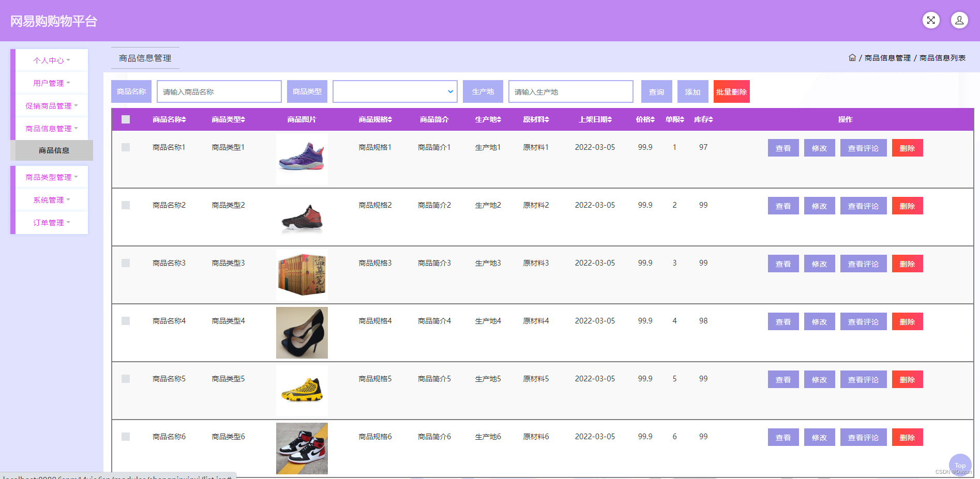Screen dimensions: 980x479
Task: Click the 商品类型4 cell
Action: 228,321
